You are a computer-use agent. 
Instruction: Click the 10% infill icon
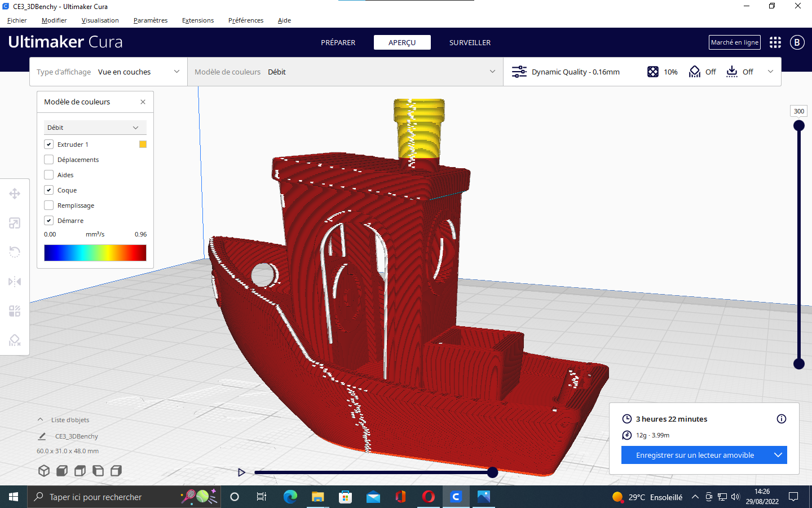tap(653, 72)
